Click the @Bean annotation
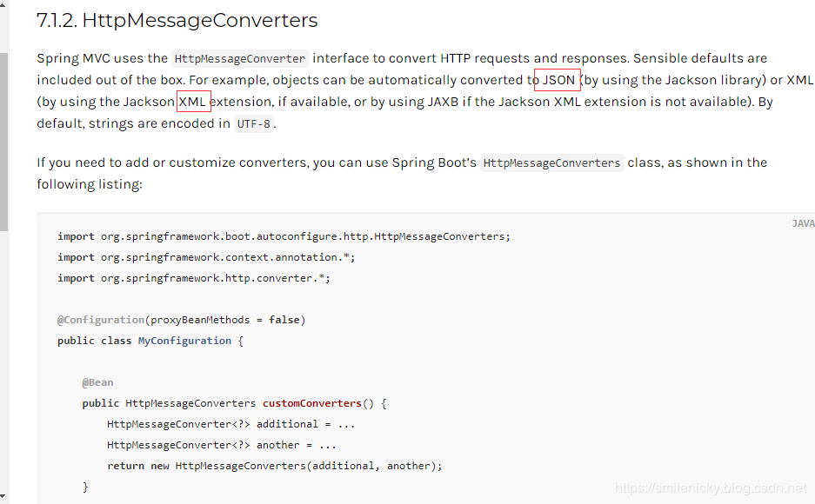This screenshot has width=815, height=504. [x=97, y=382]
